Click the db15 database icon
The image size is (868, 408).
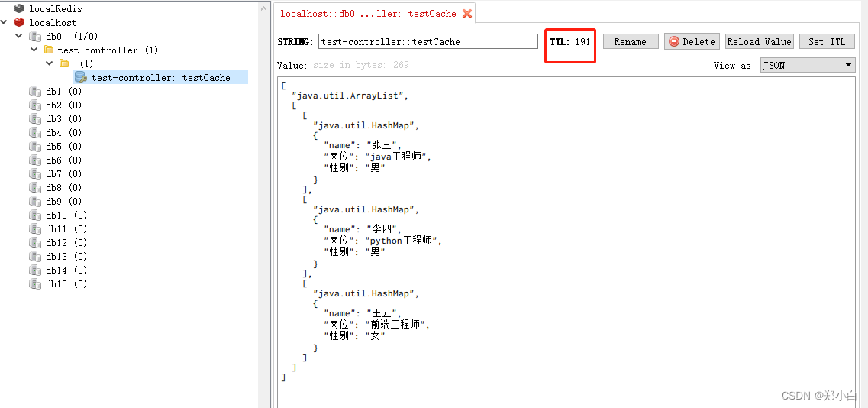(x=35, y=283)
